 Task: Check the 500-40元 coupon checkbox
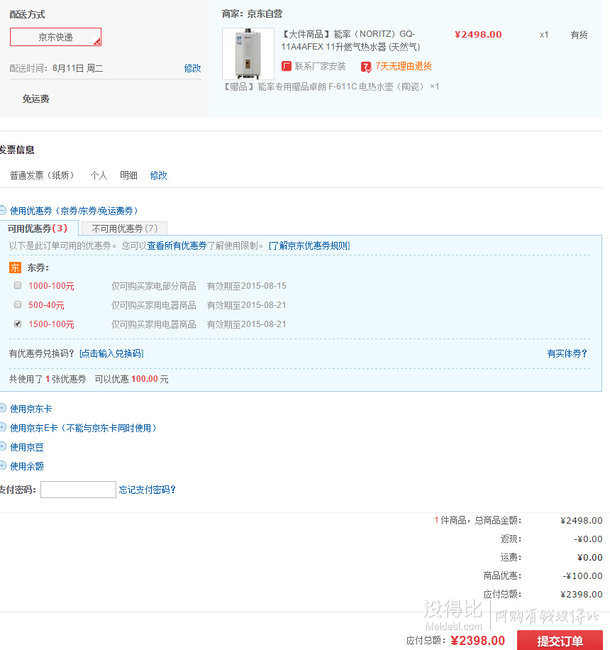point(17,304)
